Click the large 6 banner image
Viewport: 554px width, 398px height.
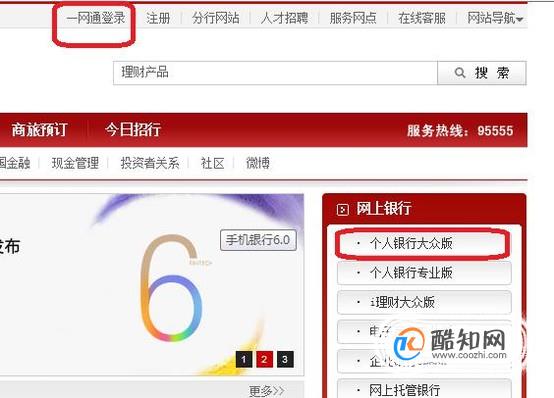coord(171,288)
